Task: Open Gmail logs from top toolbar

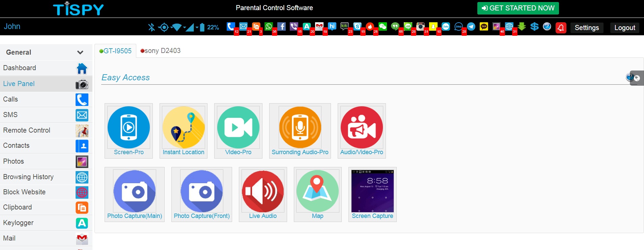Action: [319, 26]
